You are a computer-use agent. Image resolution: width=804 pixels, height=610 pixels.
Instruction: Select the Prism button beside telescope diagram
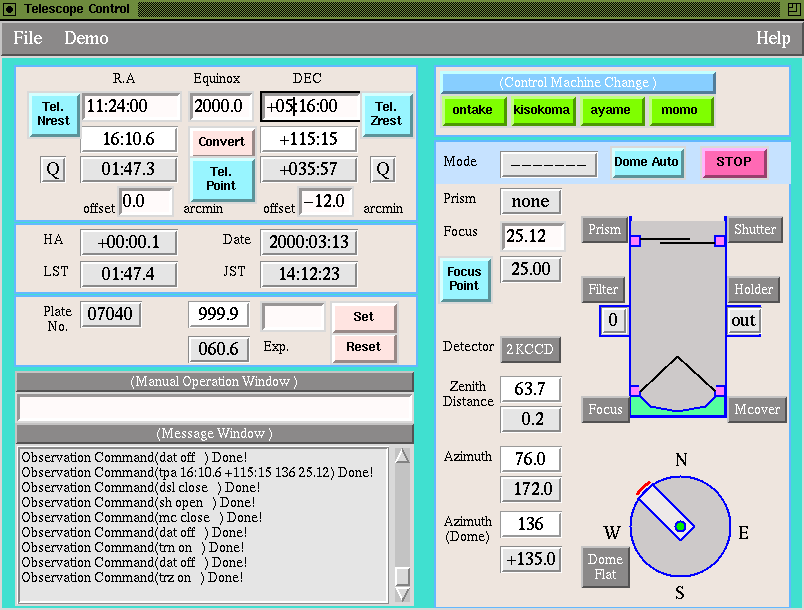point(604,229)
